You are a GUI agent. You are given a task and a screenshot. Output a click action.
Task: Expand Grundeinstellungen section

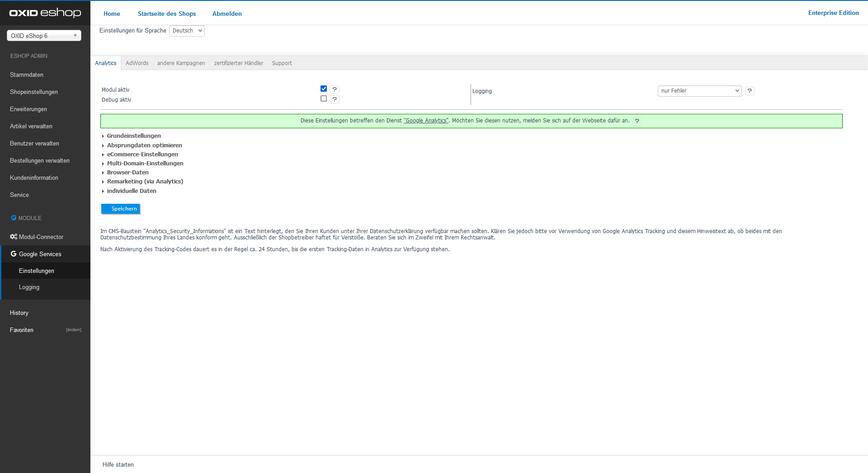(134, 136)
